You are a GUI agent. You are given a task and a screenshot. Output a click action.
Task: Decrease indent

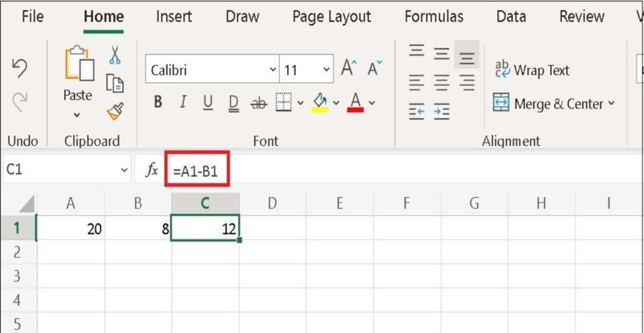[x=416, y=111]
